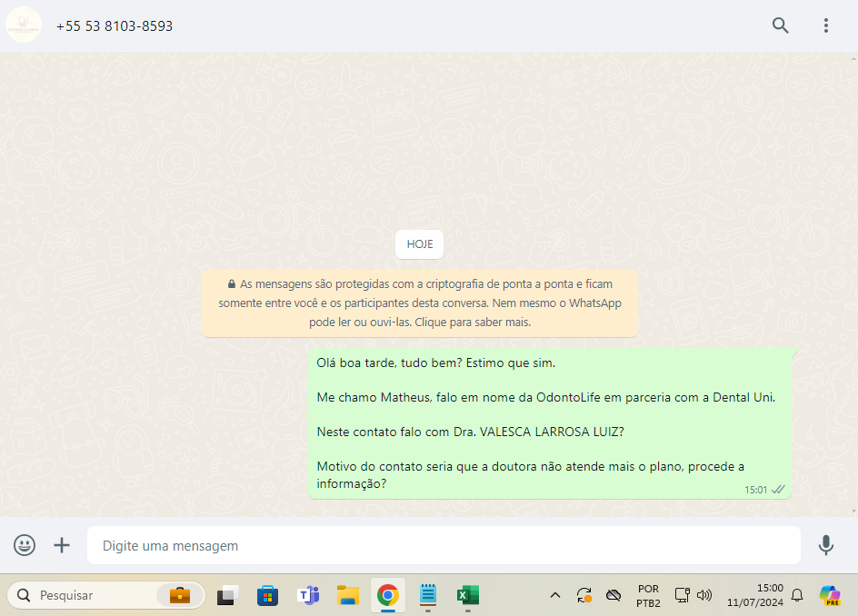The width and height of the screenshot is (858, 616).
Task: Click the sync status tray icon
Action: (x=584, y=595)
